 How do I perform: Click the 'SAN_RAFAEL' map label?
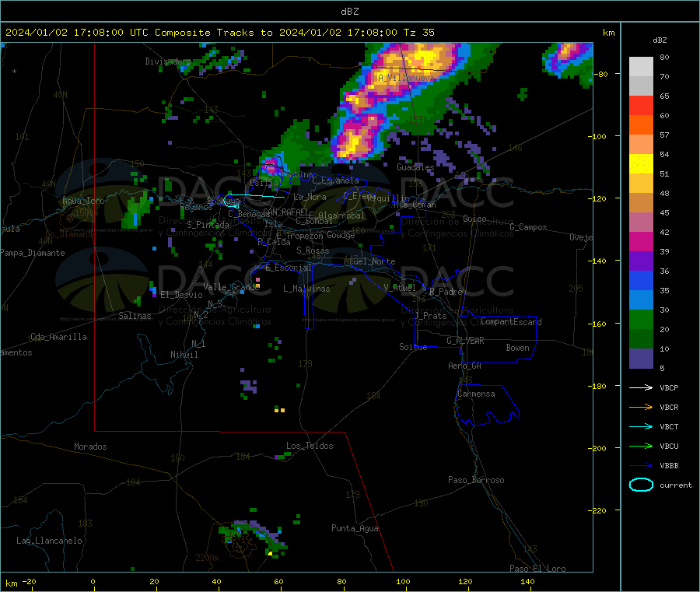click(285, 212)
